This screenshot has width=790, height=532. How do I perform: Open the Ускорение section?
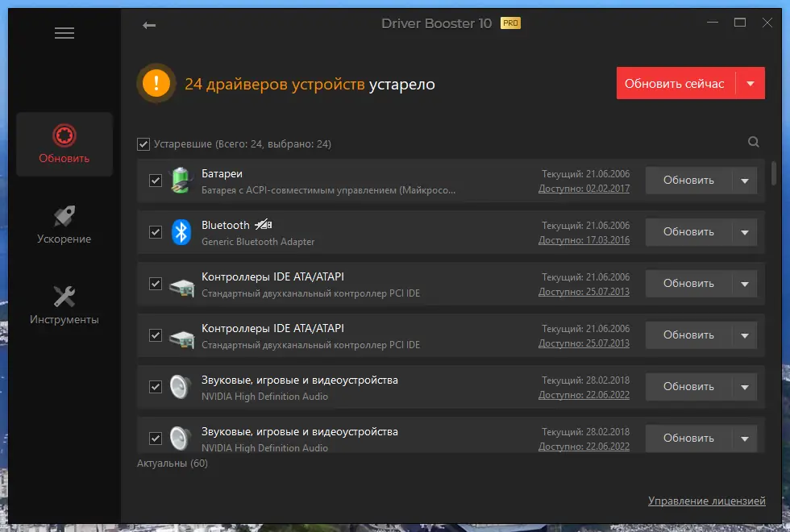click(x=64, y=225)
